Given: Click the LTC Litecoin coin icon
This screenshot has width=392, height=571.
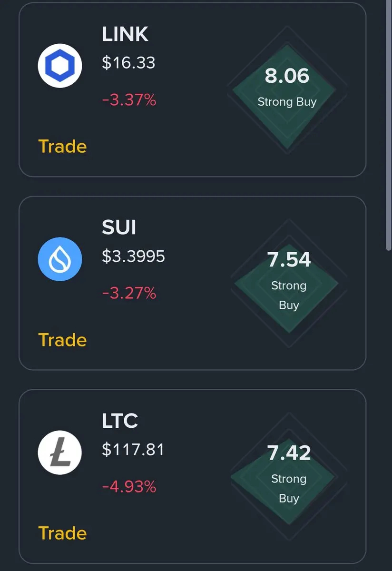Looking at the screenshot, I should click(60, 452).
